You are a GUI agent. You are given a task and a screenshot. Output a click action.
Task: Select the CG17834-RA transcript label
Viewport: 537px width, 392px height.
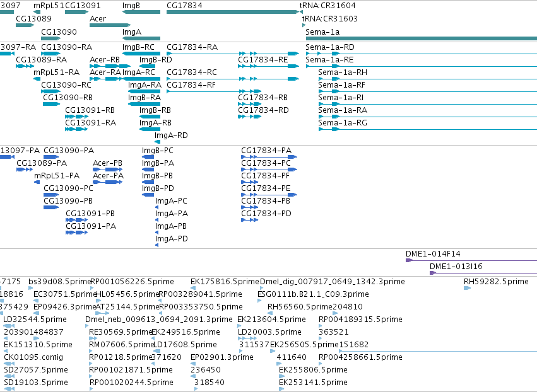tap(192, 47)
